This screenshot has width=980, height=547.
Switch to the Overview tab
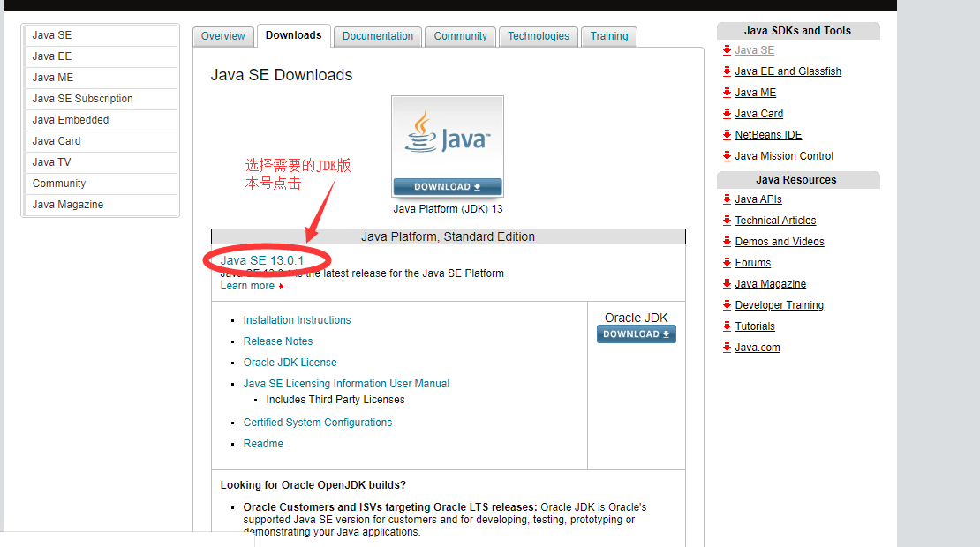(x=223, y=36)
